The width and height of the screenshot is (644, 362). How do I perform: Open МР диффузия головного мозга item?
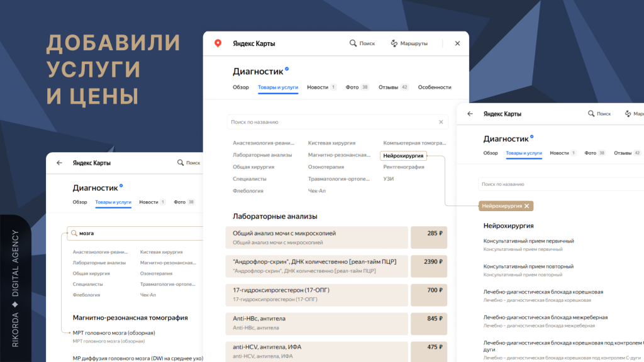(x=138, y=358)
